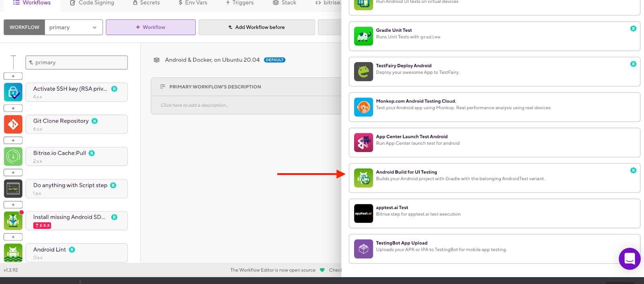Click the Bitrise.io Cache:Pull step icon

click(x=13, y=157)
